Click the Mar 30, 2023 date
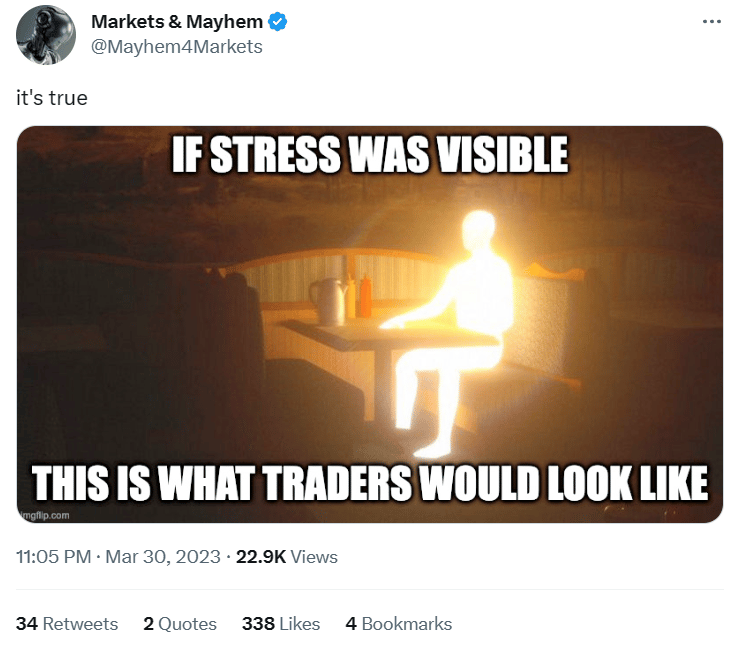The width and height of the screenshot is (741, 654). 163,557
